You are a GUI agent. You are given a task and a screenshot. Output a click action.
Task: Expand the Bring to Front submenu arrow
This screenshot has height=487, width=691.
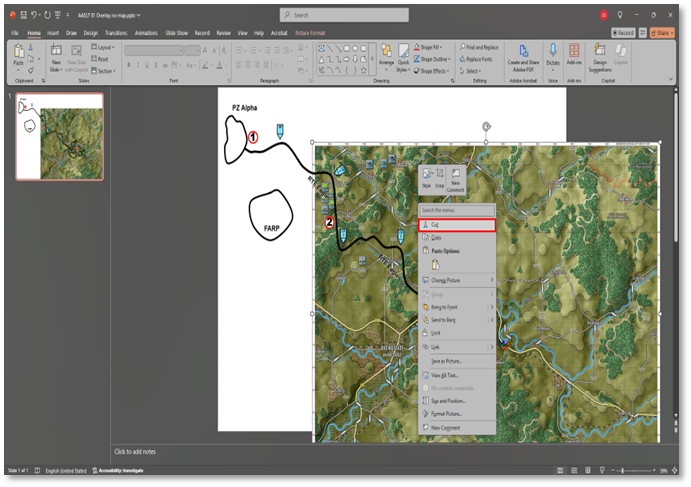coord(490,307)
